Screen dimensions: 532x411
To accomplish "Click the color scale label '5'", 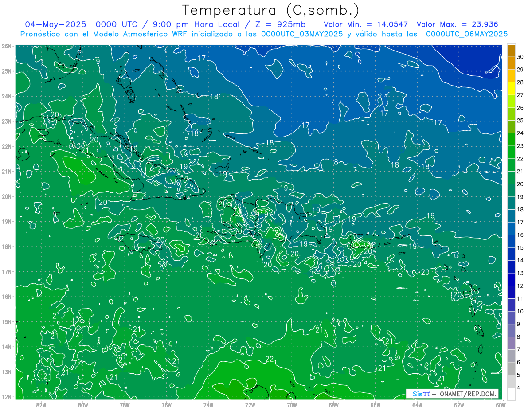I will tap(520, 375).
